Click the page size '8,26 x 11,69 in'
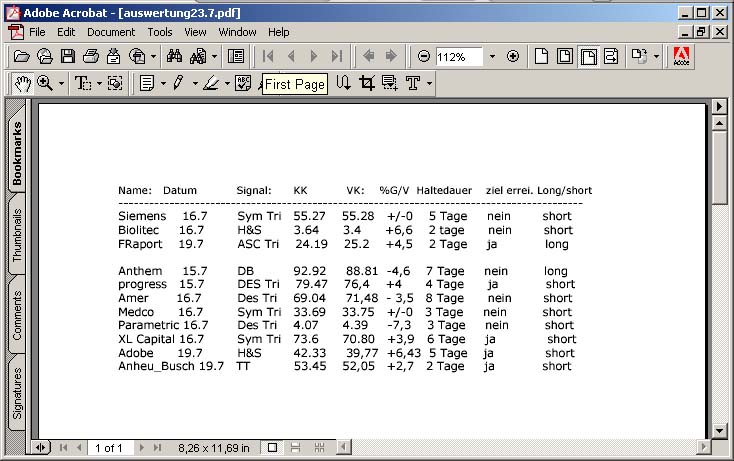The image size is (734, 461). click(x=213, y=448)
